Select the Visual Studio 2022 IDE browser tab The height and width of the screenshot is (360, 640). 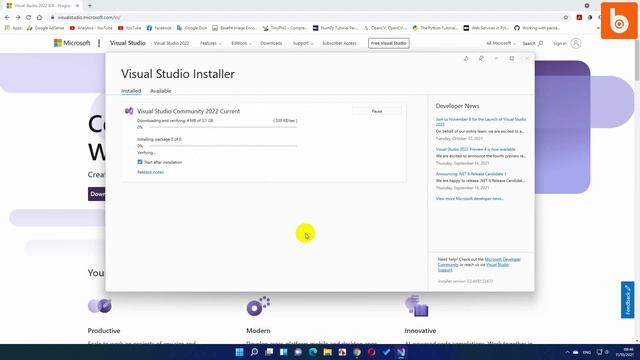point(41,6)
